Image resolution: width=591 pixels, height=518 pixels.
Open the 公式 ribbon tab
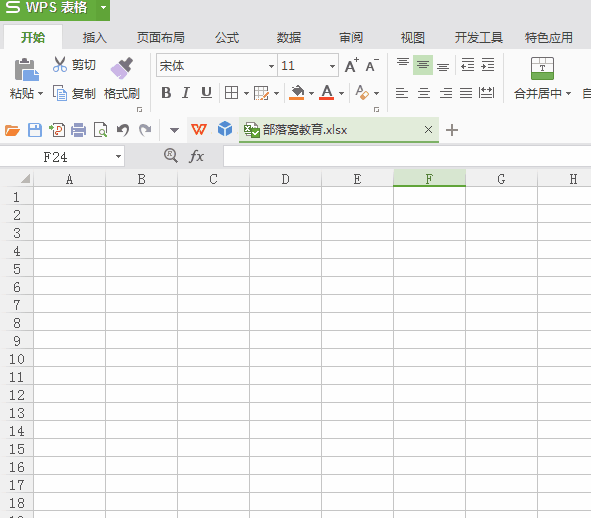(227, 37)
